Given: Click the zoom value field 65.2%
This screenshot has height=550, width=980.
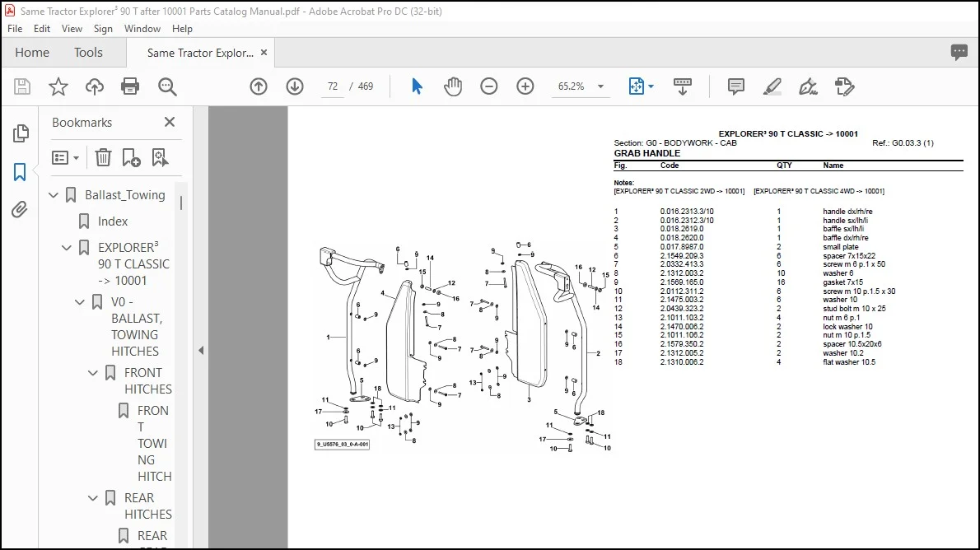Looking at the screenshot, I should coord(572,86).
